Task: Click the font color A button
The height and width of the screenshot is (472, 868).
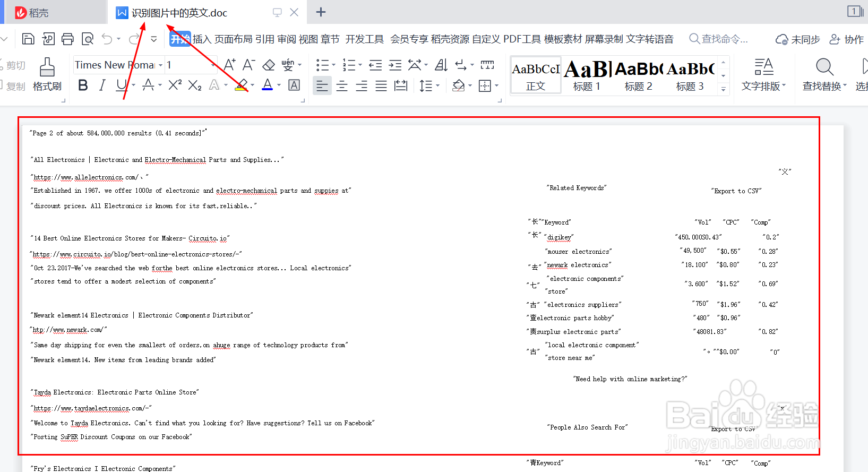Action: (x=268, y=85)
